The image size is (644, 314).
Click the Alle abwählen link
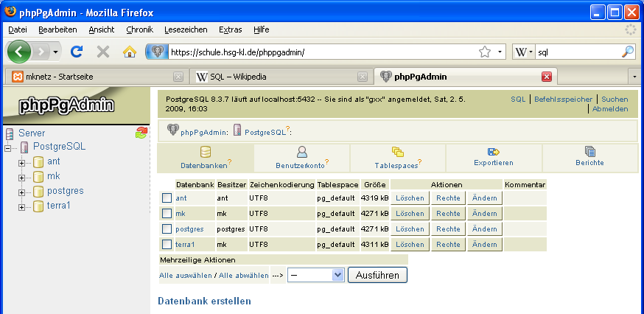click(244, 276)
